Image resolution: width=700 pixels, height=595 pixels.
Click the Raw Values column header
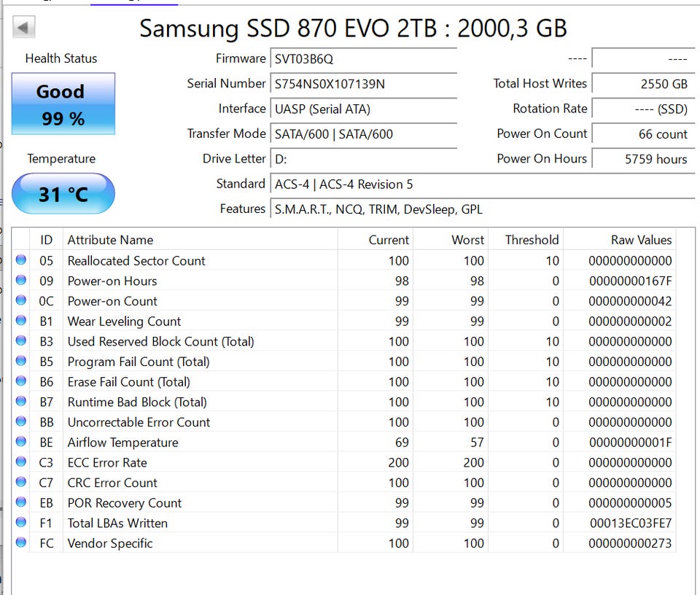(620, 240)
